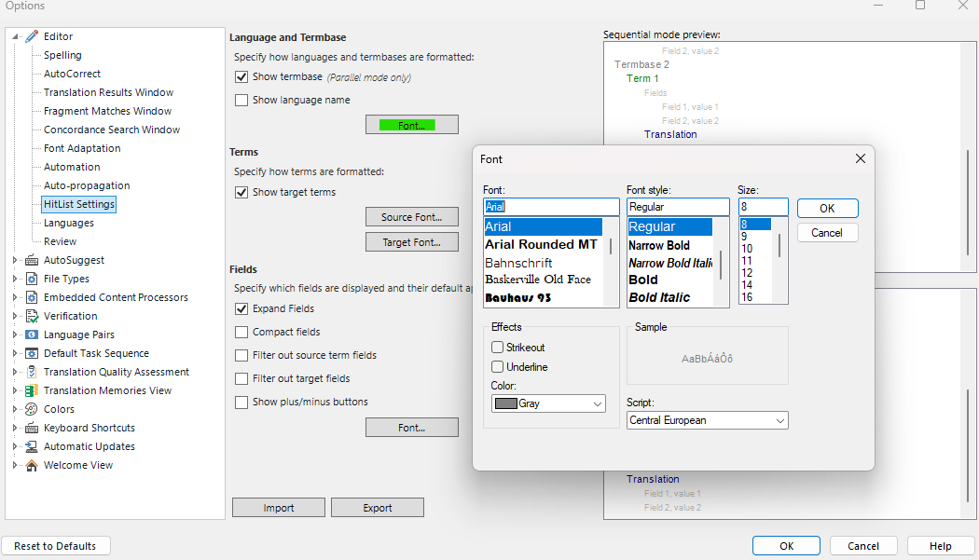Select the Language Pairs globe icon
Viewport: 979px width, 560px height.
coord(31,334)
